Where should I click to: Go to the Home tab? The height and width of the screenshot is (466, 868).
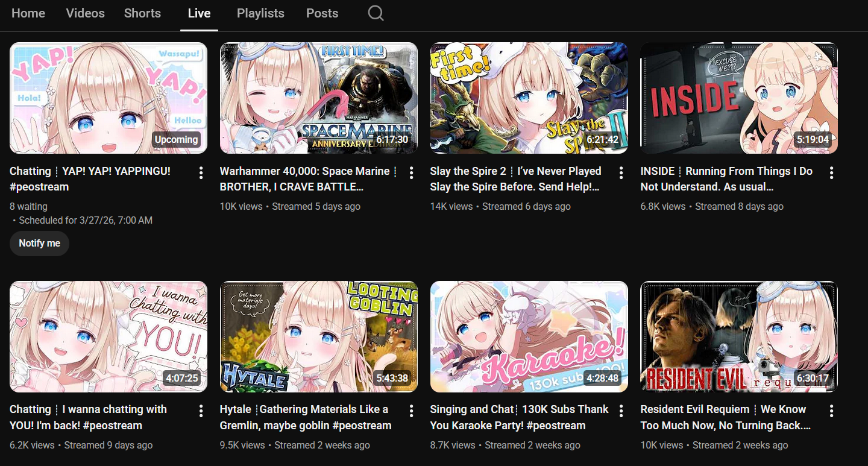(28, 13)
